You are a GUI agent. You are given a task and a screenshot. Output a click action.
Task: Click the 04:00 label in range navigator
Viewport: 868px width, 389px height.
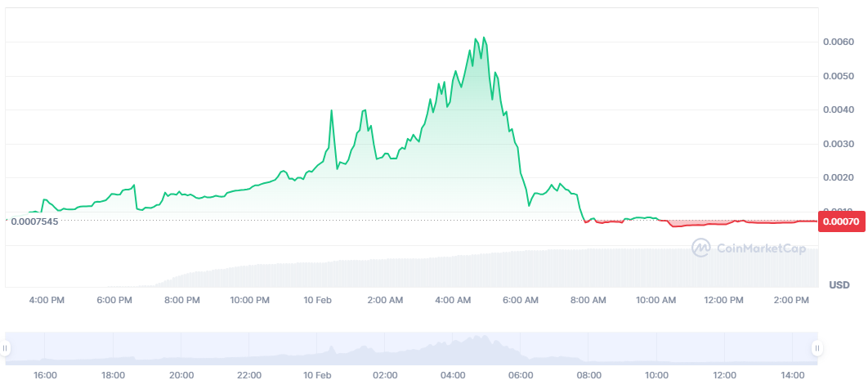452,375
